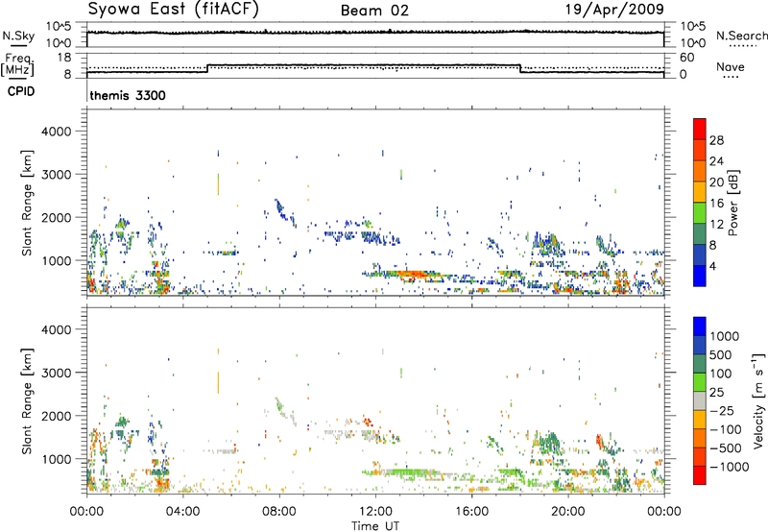Click the title 'Syowa East (fitACF)'
This screenshot has height=532, width=768.
(174, 10)
